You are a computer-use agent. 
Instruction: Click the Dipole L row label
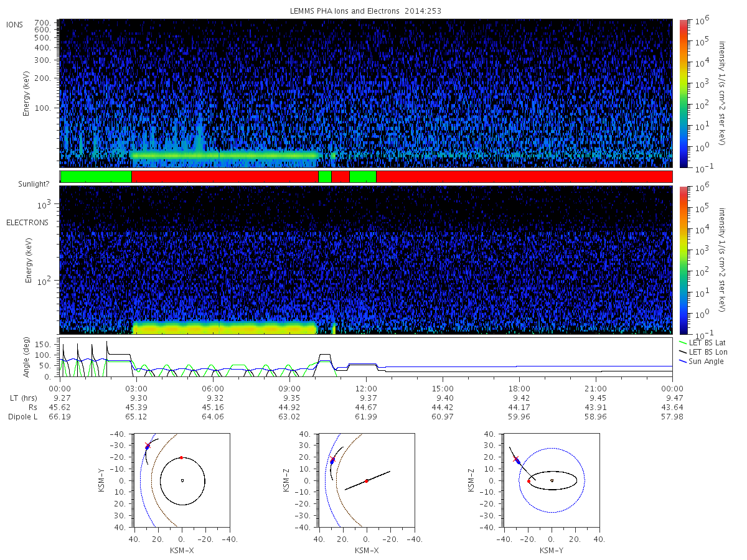coord(23,416)
